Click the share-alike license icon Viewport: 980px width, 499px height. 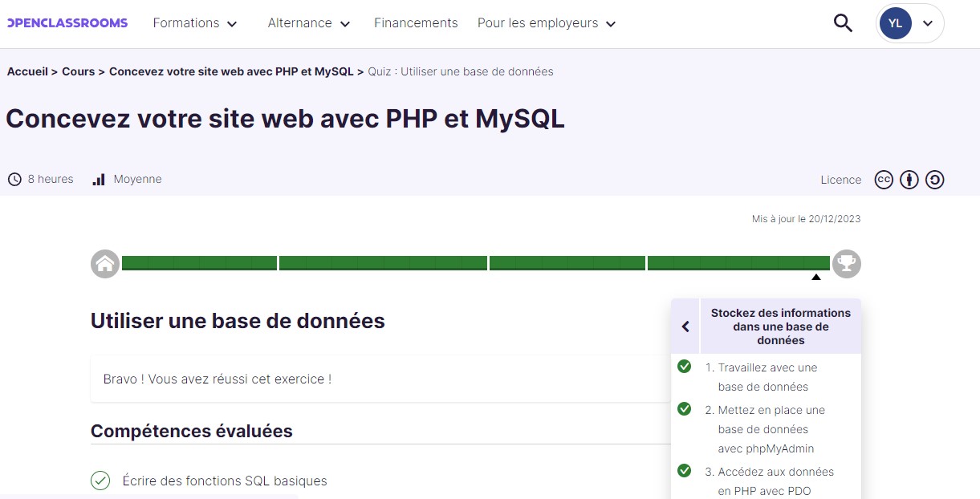[935, 180]
